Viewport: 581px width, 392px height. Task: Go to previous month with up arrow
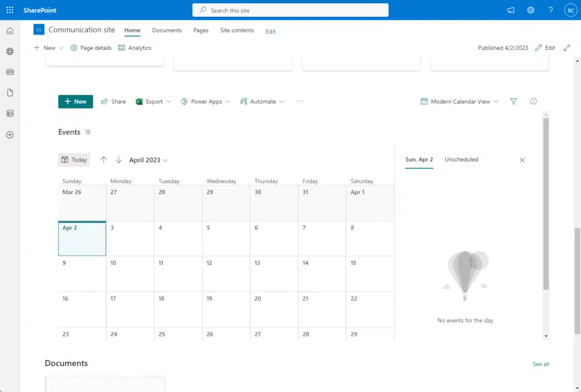pyautogui.click(x=103, y=159)
